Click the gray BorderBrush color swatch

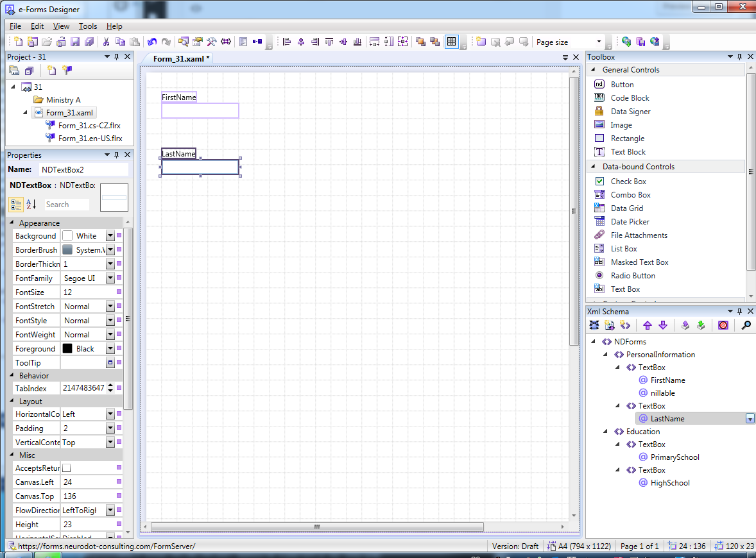click(67, 249)
